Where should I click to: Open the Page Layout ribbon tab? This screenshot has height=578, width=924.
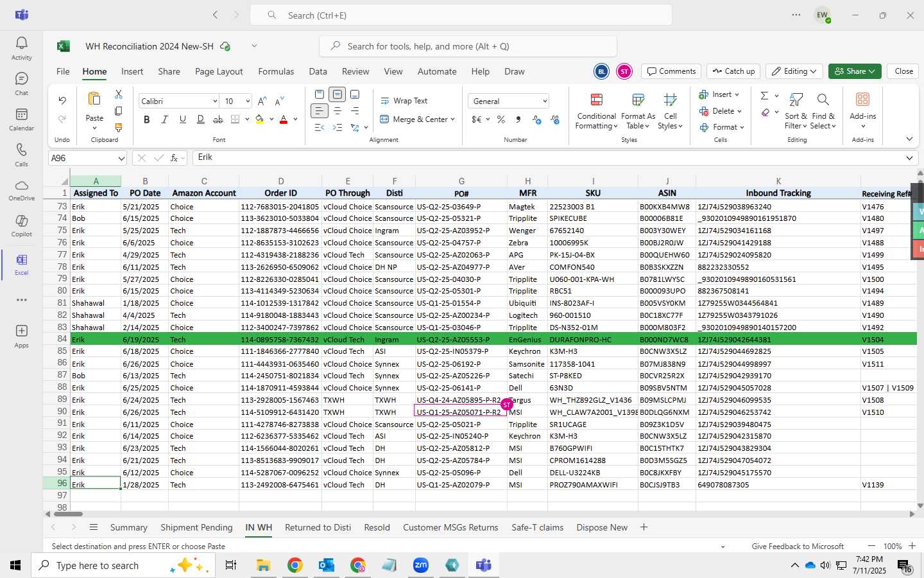[x=219, y=71]
